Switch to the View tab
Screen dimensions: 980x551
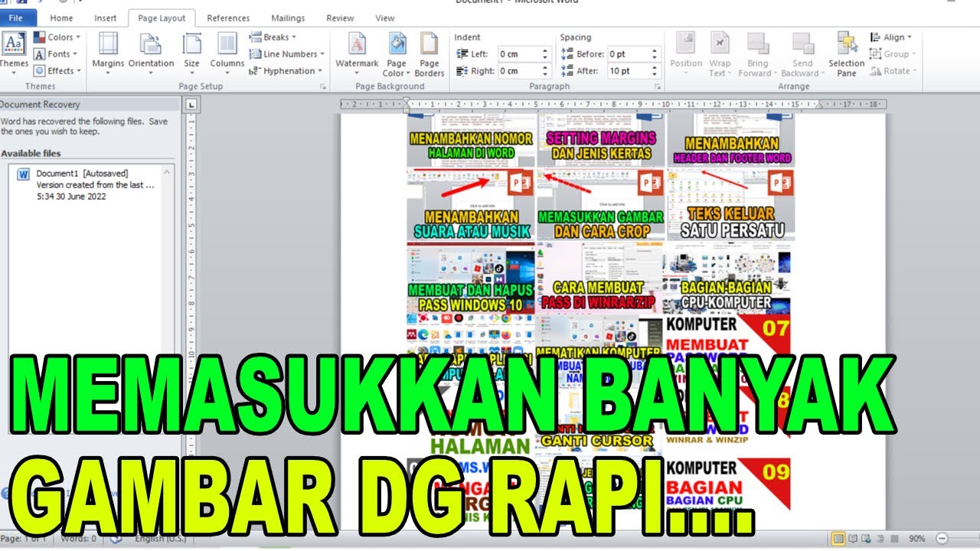tap(385, 18)
